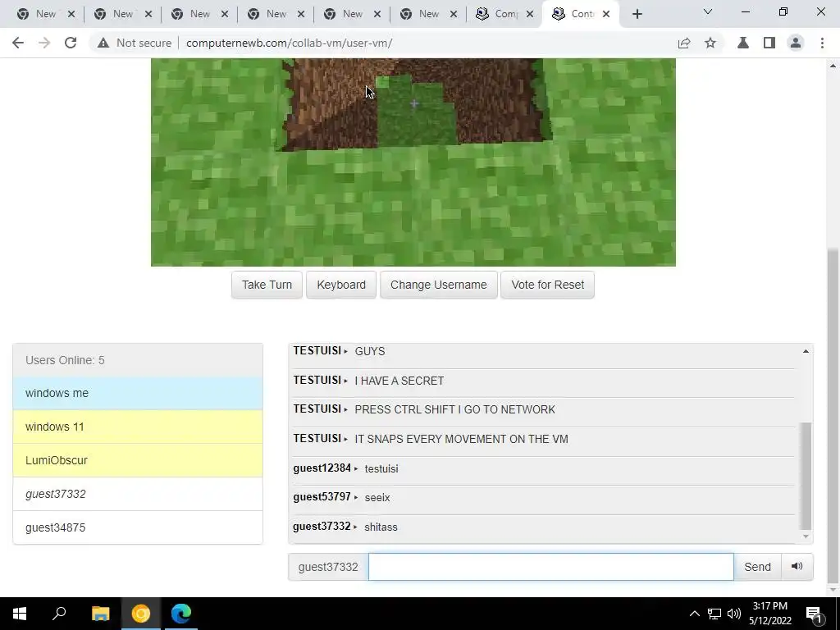
Task: Send the chat message
Action: [757, 567]
